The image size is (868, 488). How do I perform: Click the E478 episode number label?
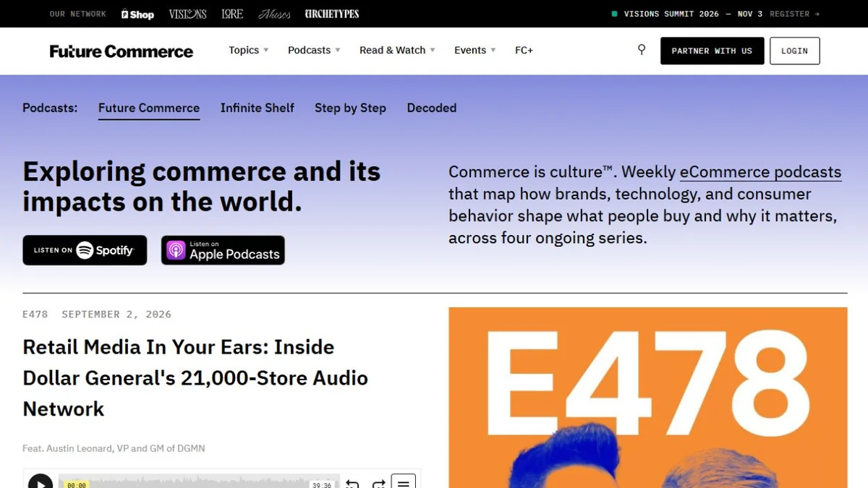pyautogui.click(x=35, y=314)
